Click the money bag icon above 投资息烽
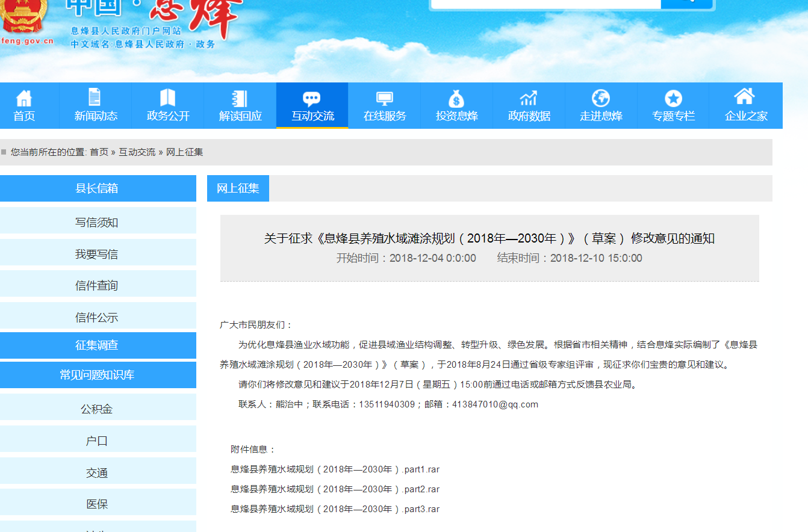The width and height of the screenshot is (808, 532). pyautogui.click(x=456, y=98)
